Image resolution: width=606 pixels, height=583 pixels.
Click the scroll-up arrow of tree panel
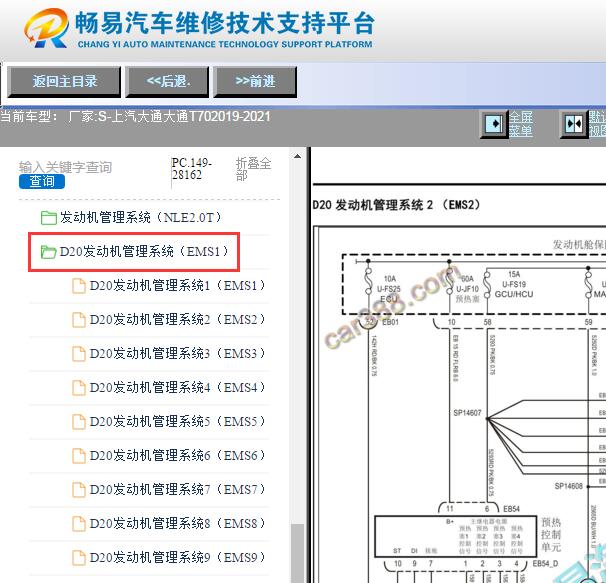point(297,157)
